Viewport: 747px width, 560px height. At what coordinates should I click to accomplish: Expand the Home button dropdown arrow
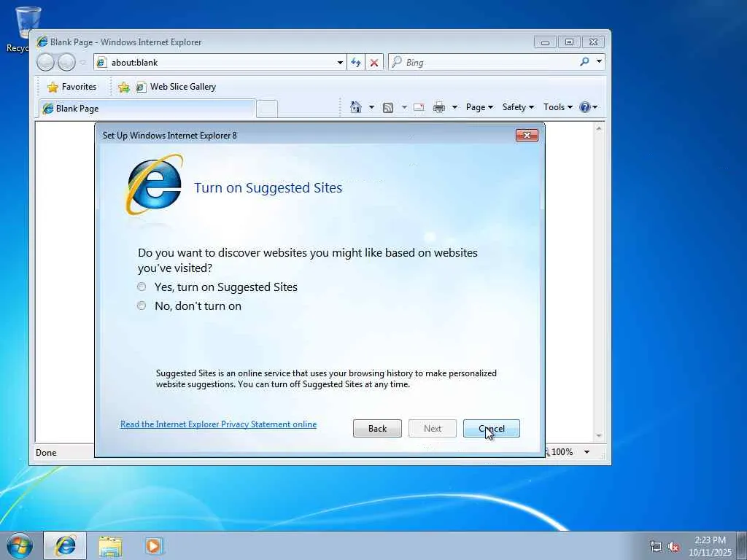click(x=371, y=107)
